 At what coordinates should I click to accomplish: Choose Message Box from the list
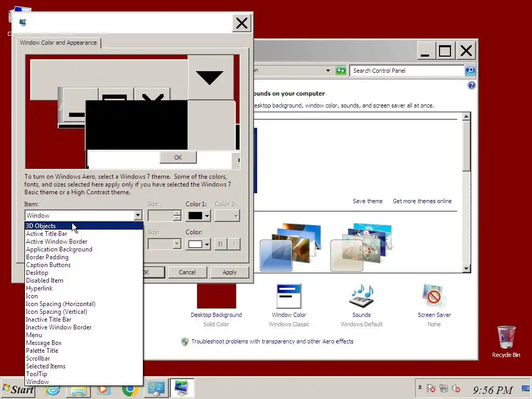pos(84,343)
